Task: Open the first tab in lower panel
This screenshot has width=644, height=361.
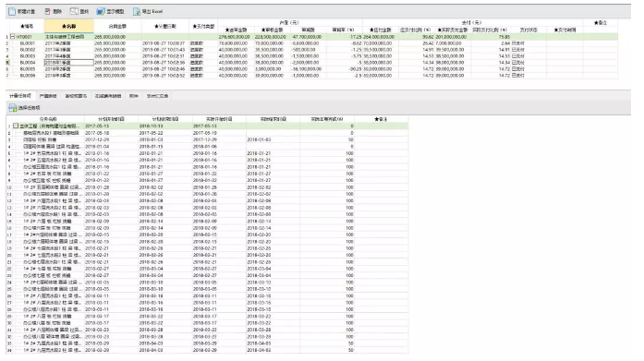Action: click(x=20, y=96)
